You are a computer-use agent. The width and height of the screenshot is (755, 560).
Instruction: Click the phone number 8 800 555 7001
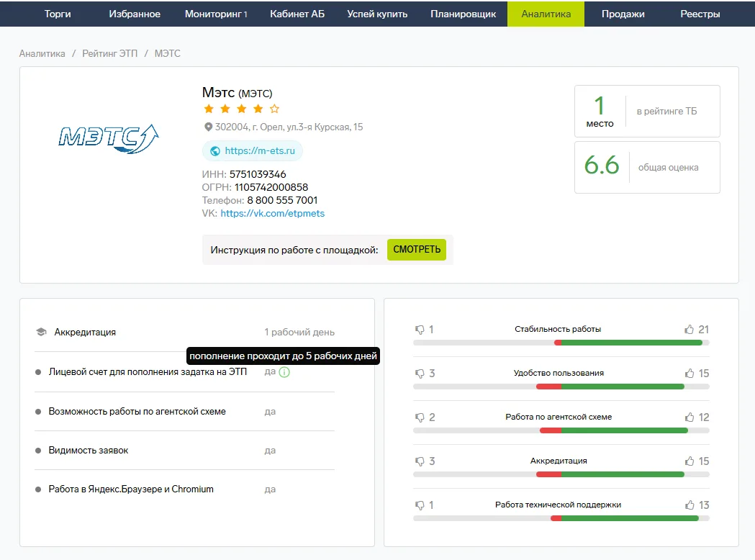282,200
